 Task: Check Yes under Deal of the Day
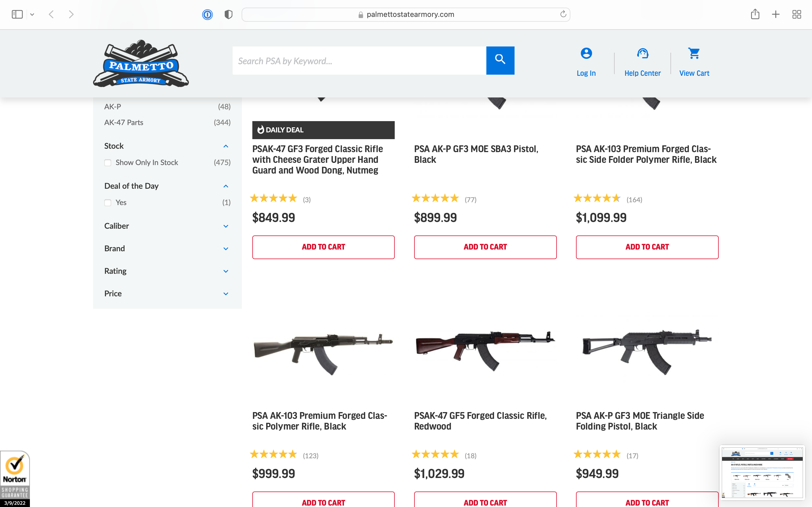[108, 203]
